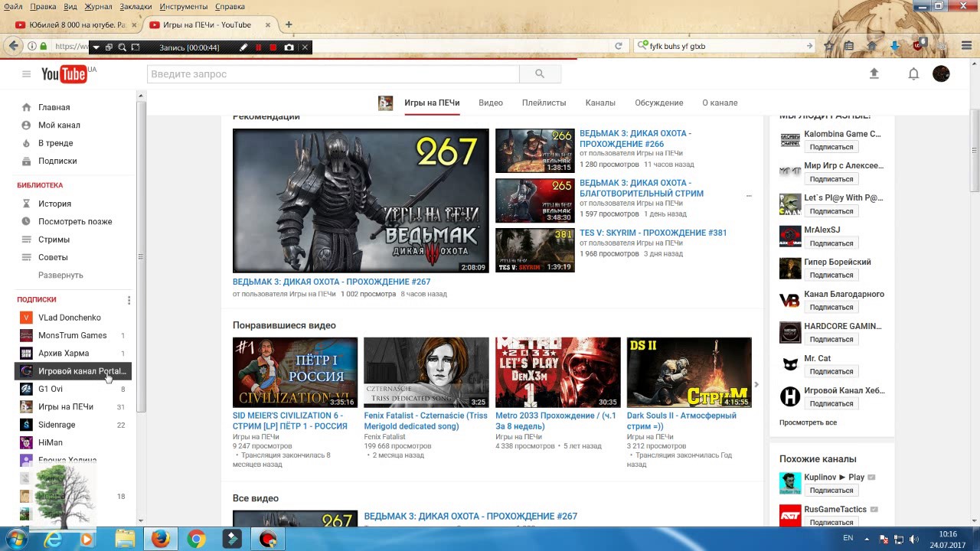Click the YouTube search magnifier button
This screenshot has width=980, height=551.
click(x=540, y=74)
